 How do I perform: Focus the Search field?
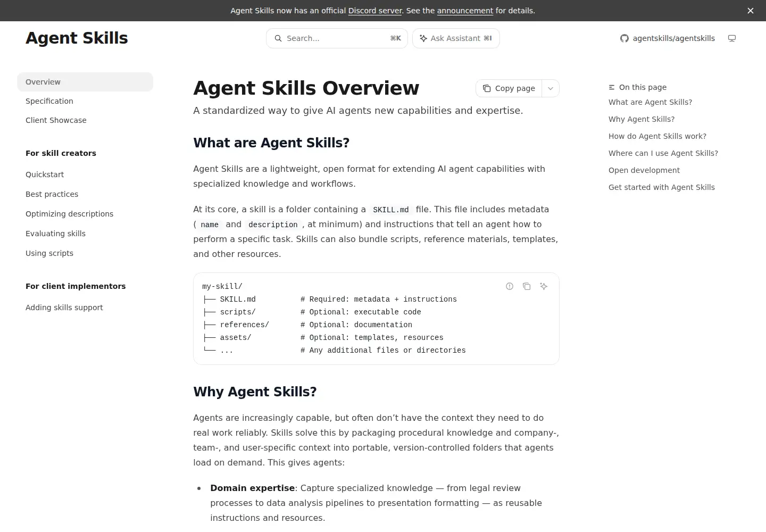pyautogui.click(x=337, y=38)
